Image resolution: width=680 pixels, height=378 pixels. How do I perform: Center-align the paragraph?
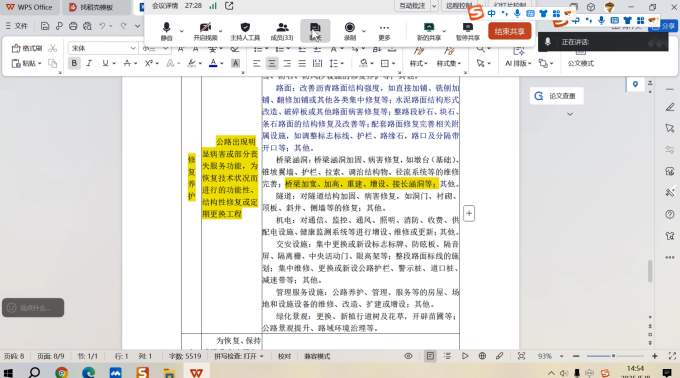click(272, 63)
